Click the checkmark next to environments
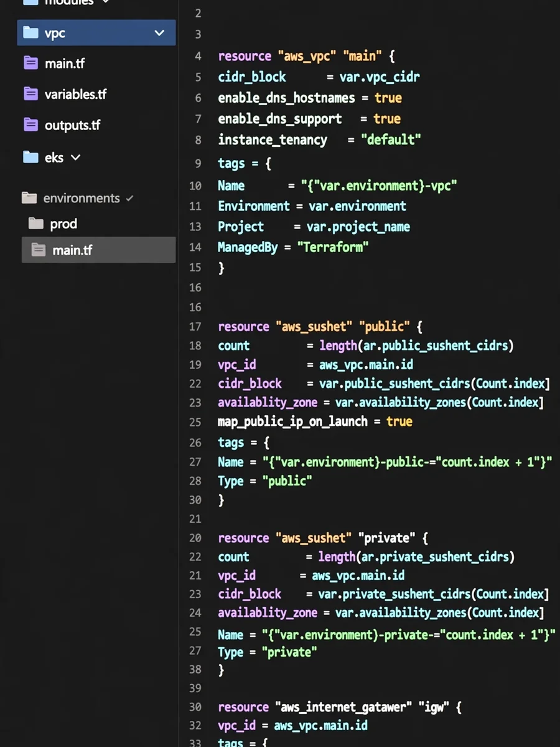The image size is (560, 747). tap(129, 199)
